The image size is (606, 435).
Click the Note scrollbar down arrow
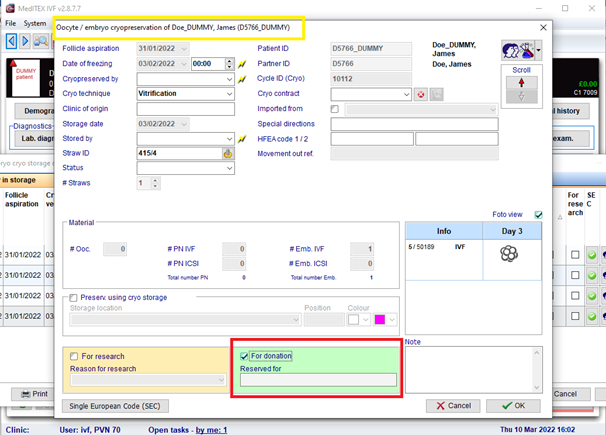(x=536, y=387)
